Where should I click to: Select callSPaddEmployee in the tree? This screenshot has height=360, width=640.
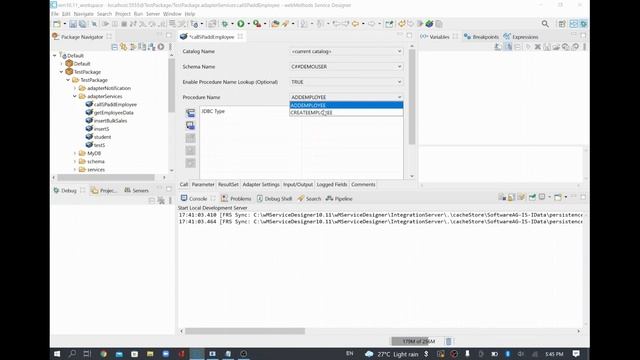point(115,104)
